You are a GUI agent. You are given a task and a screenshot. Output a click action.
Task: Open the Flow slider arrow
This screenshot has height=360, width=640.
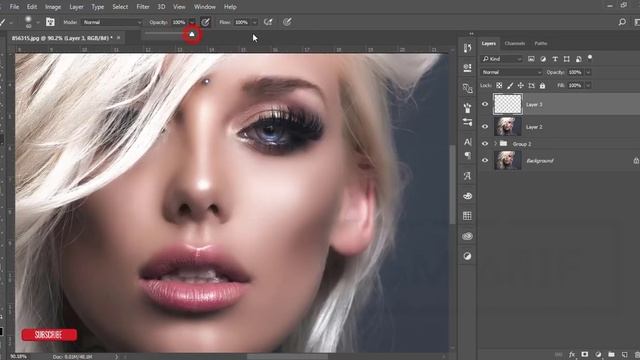pos(255,22)
